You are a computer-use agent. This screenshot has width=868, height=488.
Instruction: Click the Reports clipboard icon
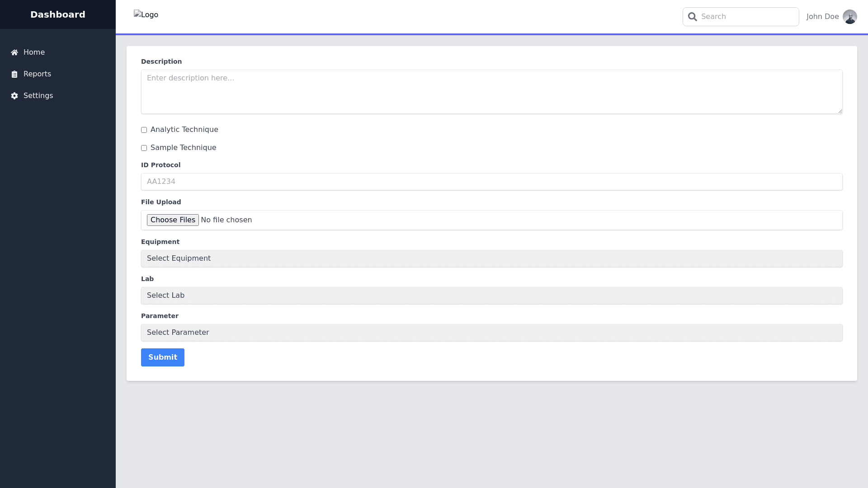pos(14,74)
